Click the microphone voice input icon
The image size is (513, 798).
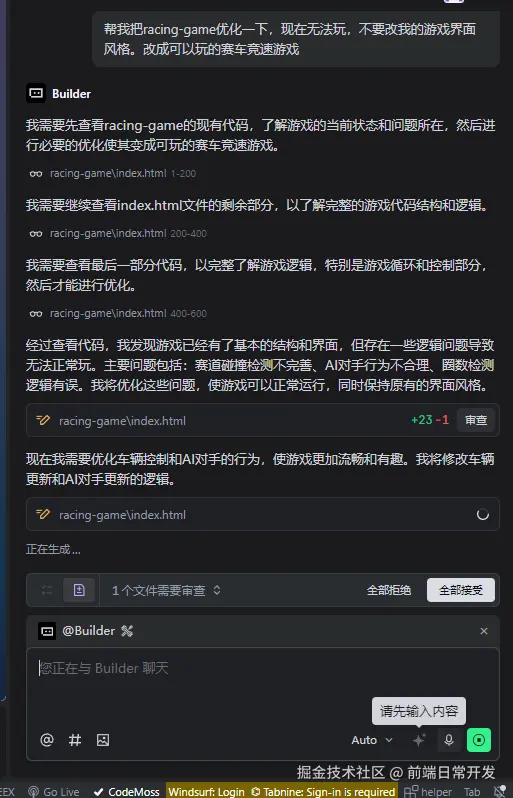pos(448,740)
